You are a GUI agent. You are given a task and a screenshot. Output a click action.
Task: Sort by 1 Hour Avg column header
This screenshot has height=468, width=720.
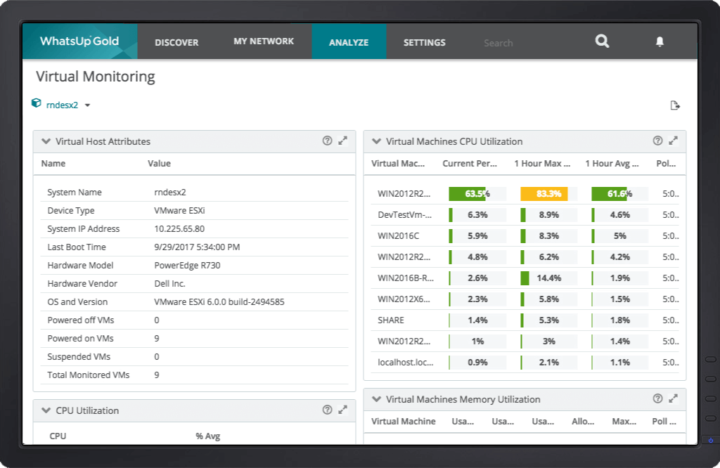612,164
